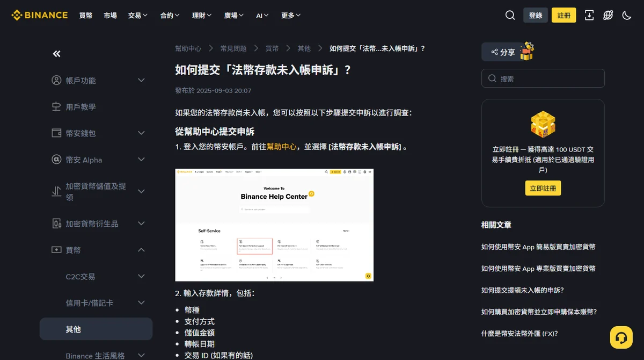The height and width of the screenshot is (360, 644).
Task: Click bullet text 轉帳日期
Action: pos(200,344)
